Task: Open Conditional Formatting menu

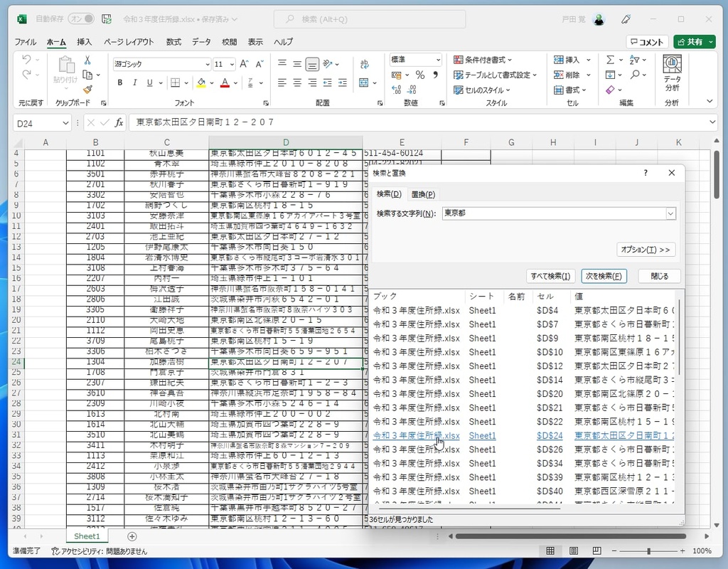Action: point(483,60)
